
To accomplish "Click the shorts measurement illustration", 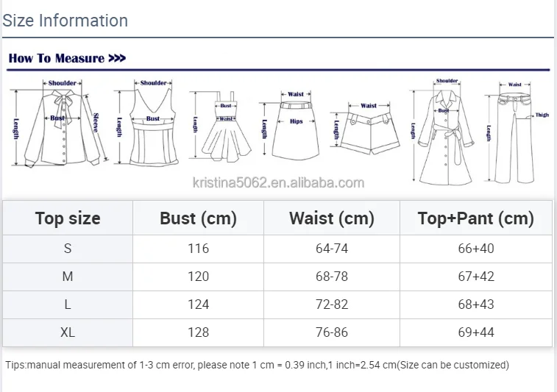I will (366, 128).
